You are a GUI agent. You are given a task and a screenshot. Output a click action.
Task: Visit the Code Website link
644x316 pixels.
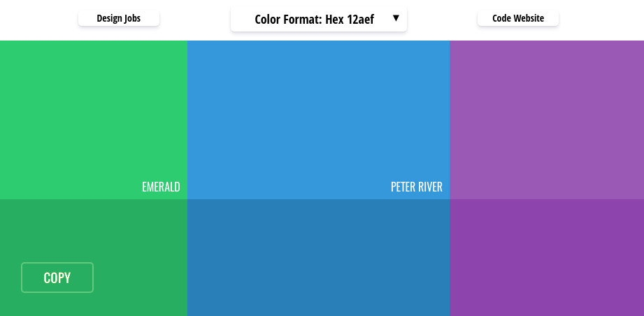(518, 19)
